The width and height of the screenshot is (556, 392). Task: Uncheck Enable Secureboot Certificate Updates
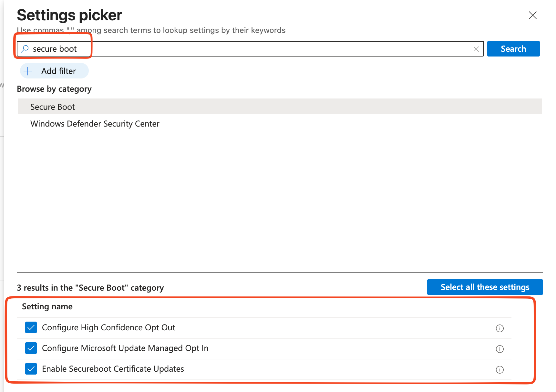[x=31, y=369]
